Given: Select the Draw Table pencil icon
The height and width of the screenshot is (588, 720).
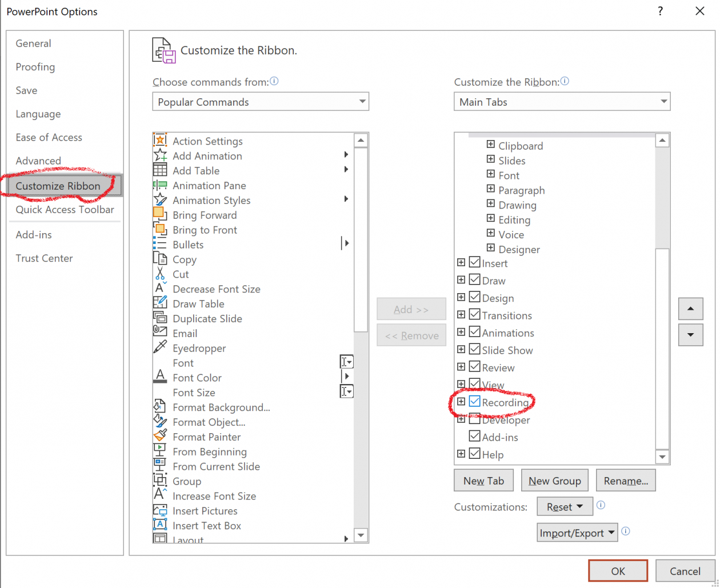Looking at the screenshot, I should coord(160,303).
